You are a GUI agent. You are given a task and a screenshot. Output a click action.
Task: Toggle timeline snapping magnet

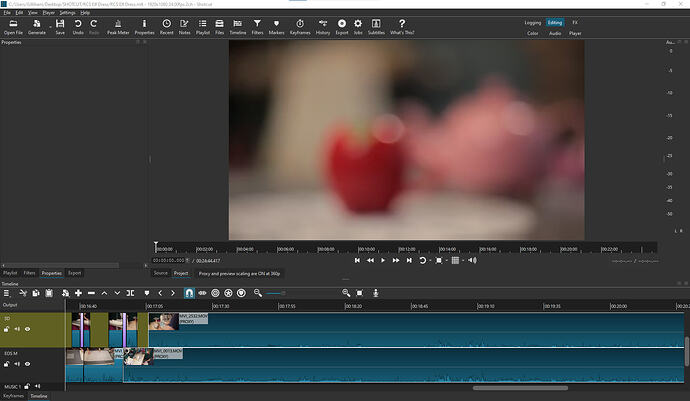189,293
